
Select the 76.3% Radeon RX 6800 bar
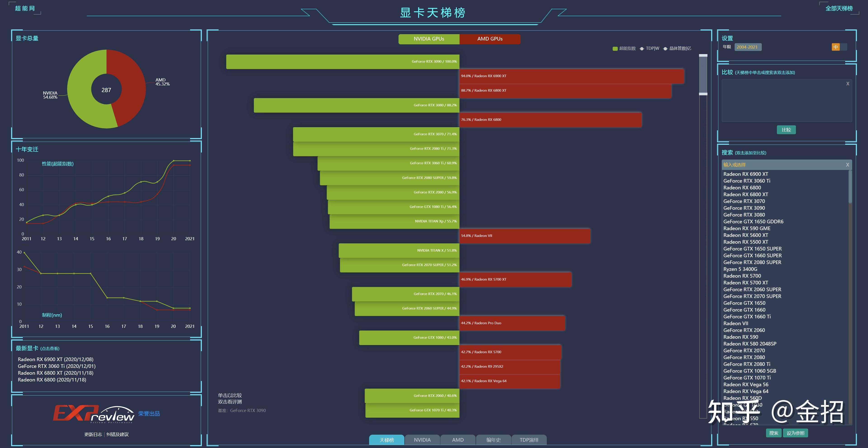pyautogui.click(x=550, y=120)
